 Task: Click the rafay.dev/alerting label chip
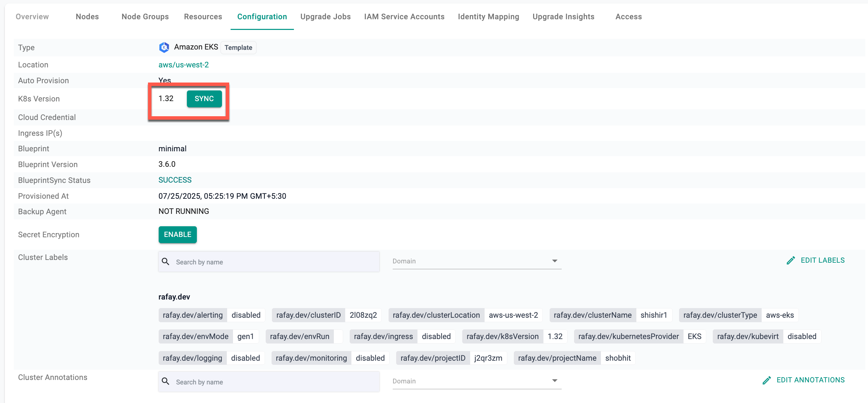pos(212,315)
